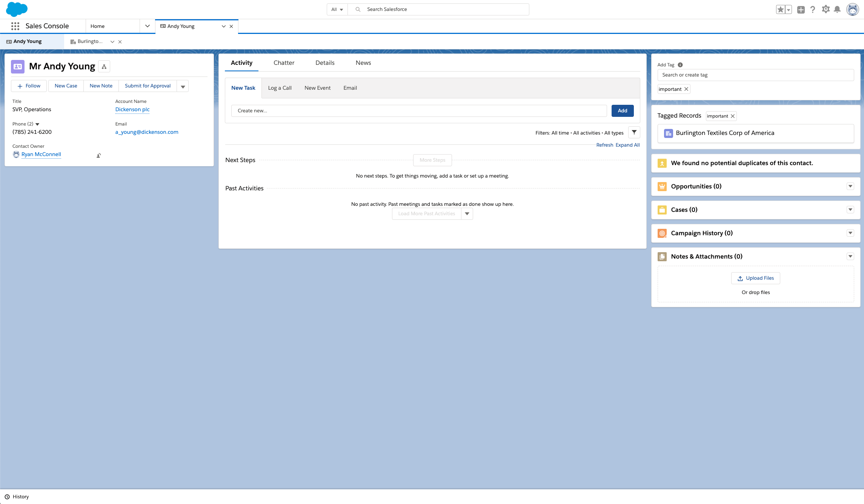Expand the Phone (2) dropdown

37,124
